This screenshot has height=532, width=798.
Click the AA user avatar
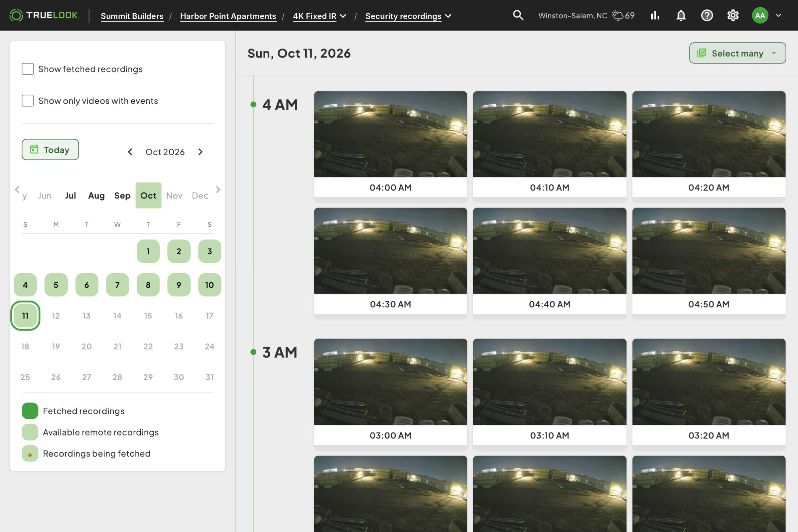[x=760, y=15]
